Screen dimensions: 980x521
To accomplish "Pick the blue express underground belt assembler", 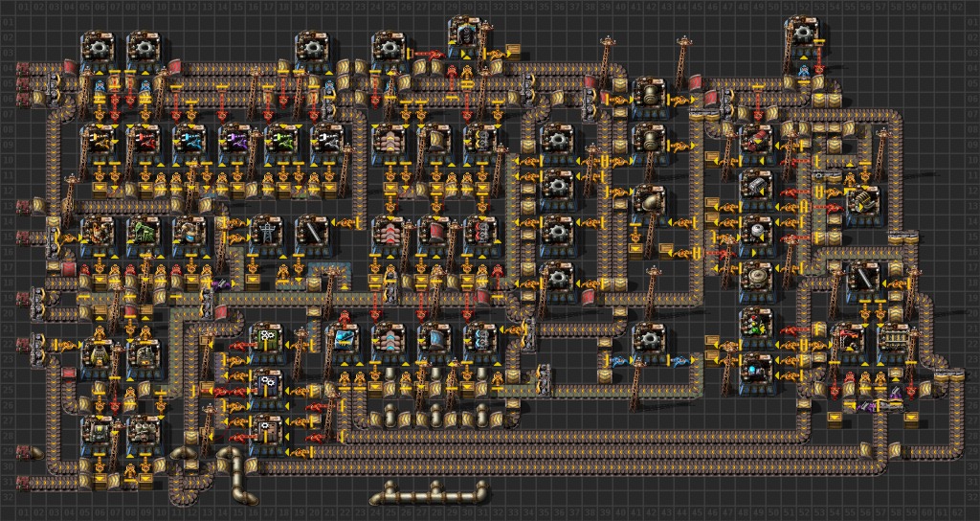I will pyautogui.click(x=435, y=344).
